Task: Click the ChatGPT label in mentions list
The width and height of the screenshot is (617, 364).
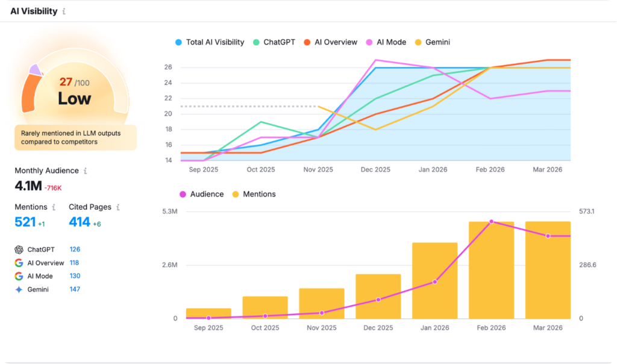Action: click(x=41, y=250)
